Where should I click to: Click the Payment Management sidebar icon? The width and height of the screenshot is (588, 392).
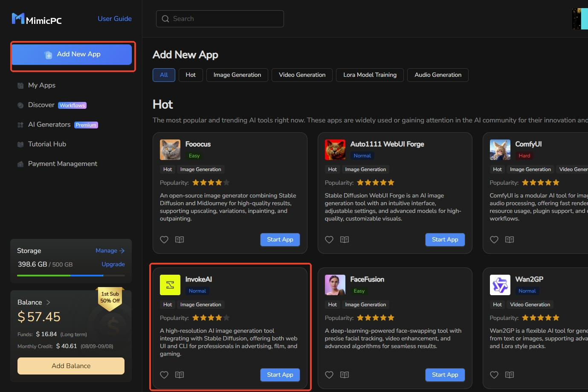[20, 164]
